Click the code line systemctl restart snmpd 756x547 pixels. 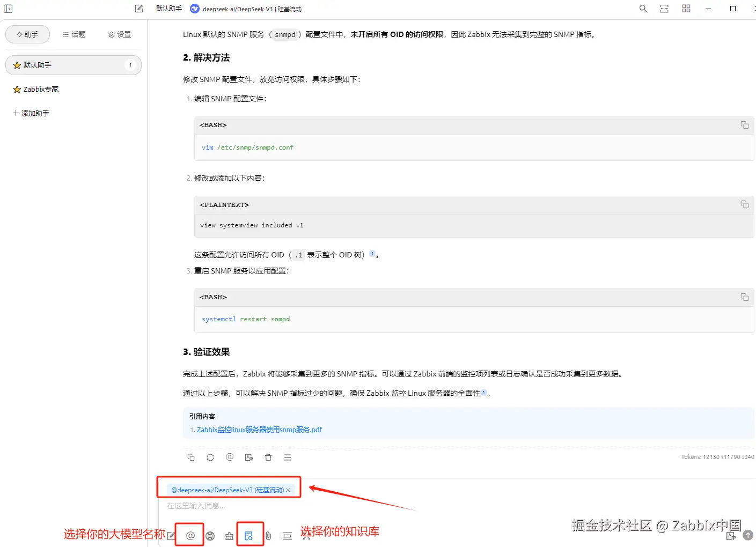pyautogui.click(x=246, y=319)
